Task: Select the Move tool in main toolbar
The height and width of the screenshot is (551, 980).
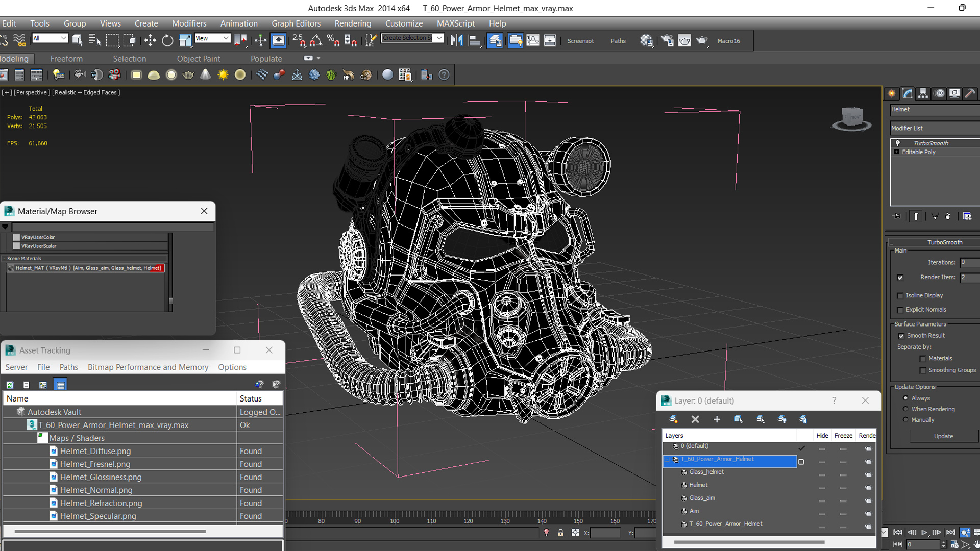Action: pyautogui.click(x=150, y=40)
